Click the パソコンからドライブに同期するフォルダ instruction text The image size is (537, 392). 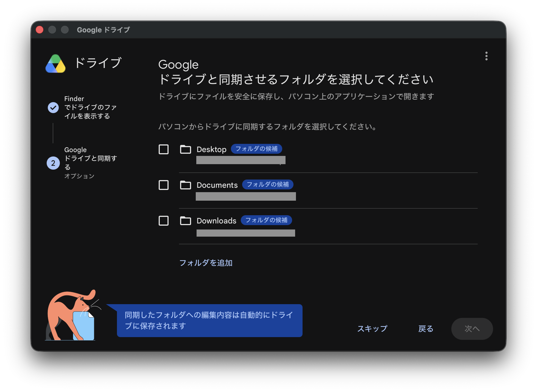point(268,127)
